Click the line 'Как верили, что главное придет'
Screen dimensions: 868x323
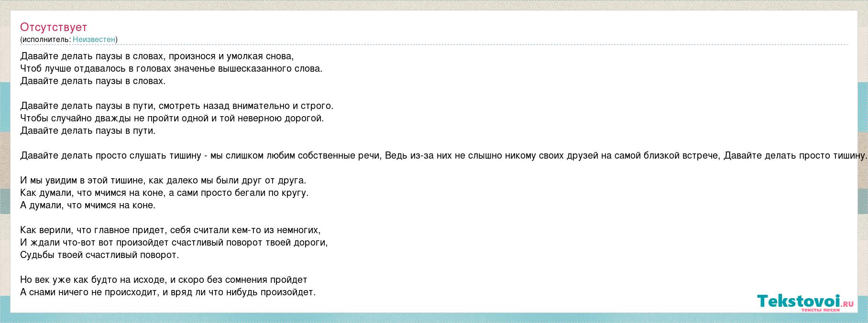coord(170,230)
